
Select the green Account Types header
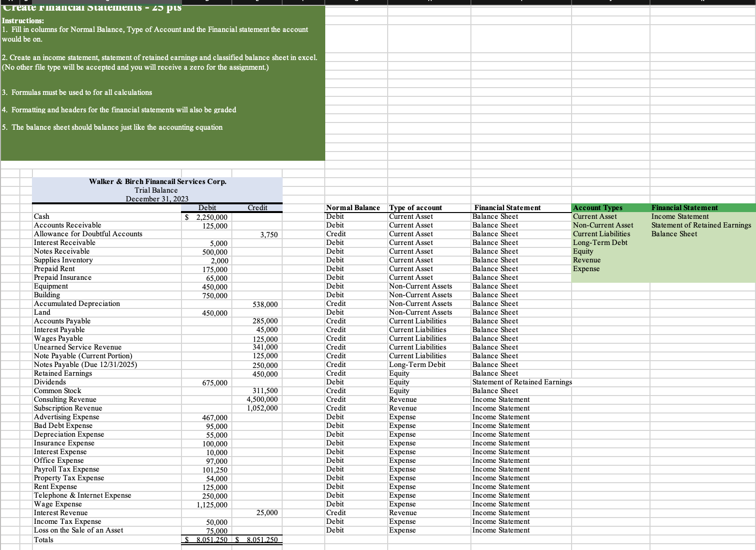click(598, 208)
